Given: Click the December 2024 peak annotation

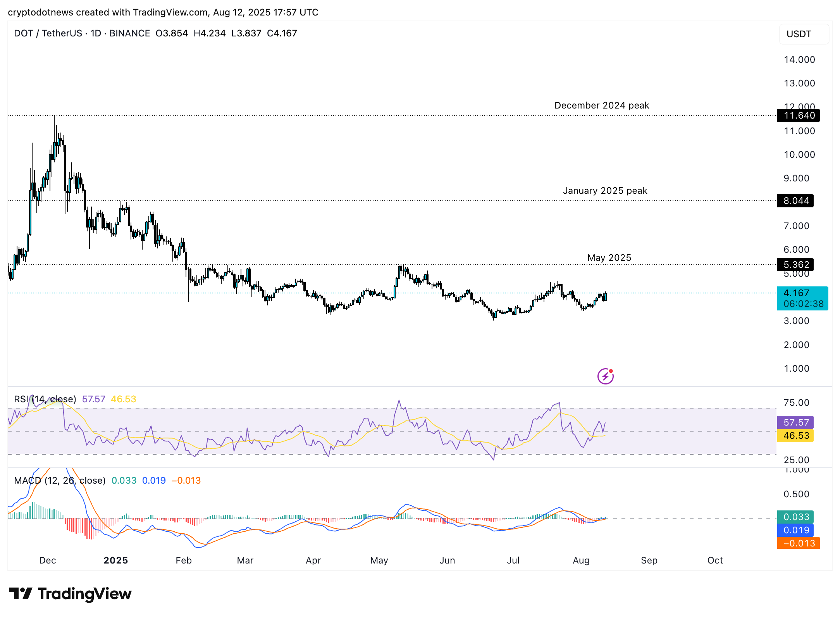Looking at the screenshot, I should 601,105.
